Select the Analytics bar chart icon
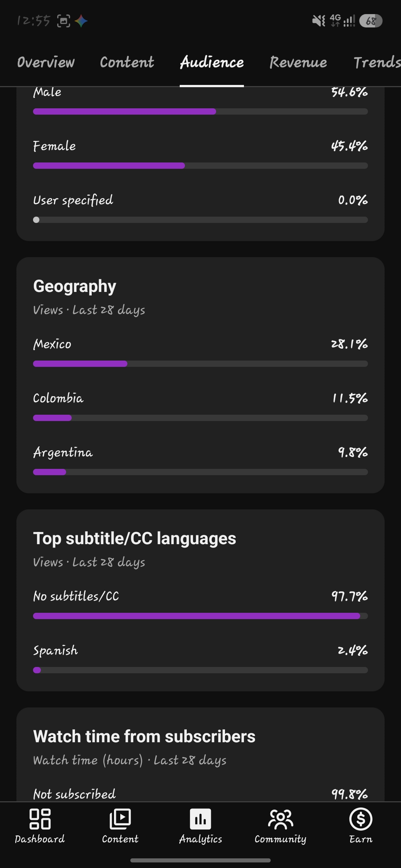The width and height of the screenshot is (401, 868). (200, 819)
